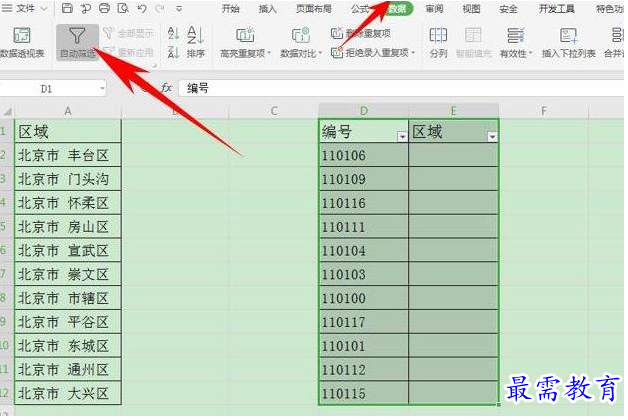Click the 分列 split column icon
This screenshot has height=420, width=628.
click(438, 42)
